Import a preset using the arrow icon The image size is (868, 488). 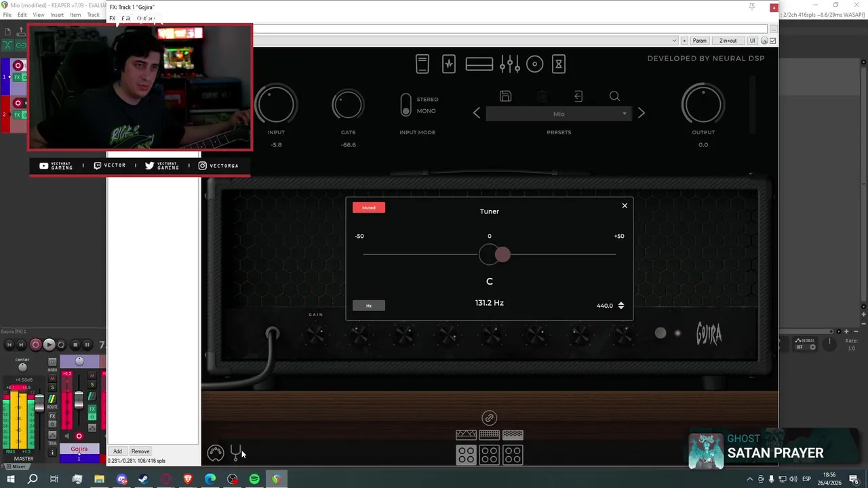(578, 96)
